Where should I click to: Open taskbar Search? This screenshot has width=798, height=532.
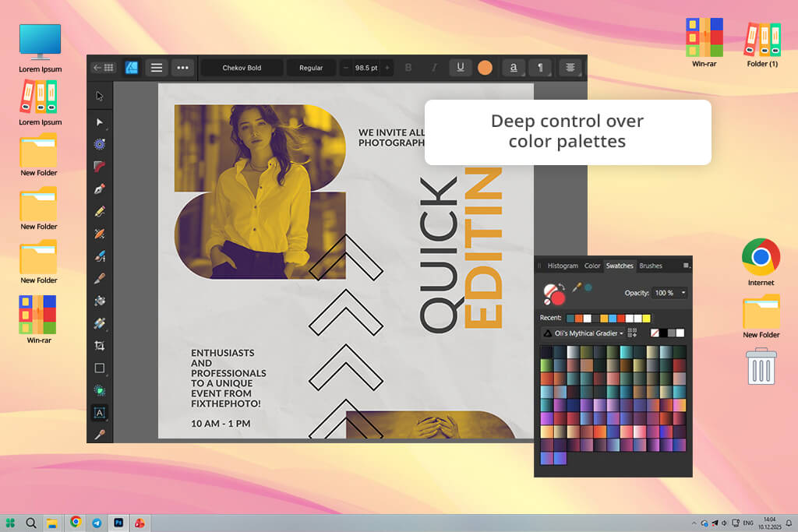(31, 523)
